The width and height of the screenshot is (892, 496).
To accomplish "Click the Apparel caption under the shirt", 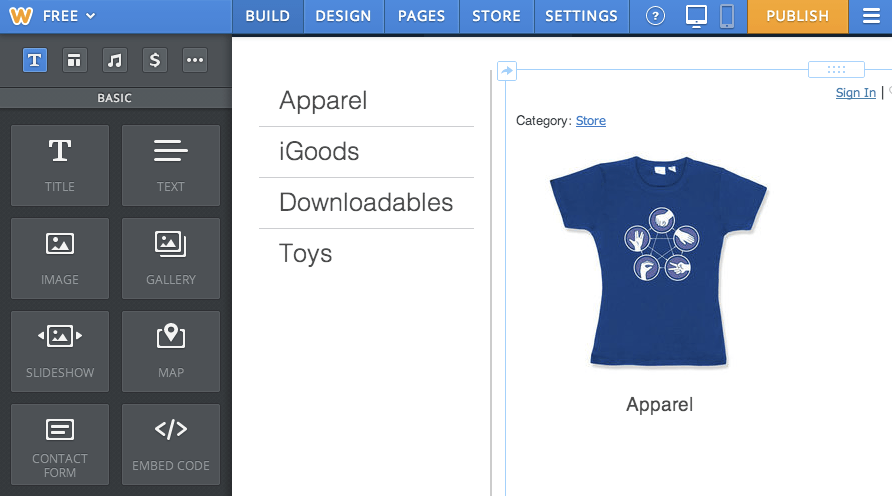I will [659, 404].
